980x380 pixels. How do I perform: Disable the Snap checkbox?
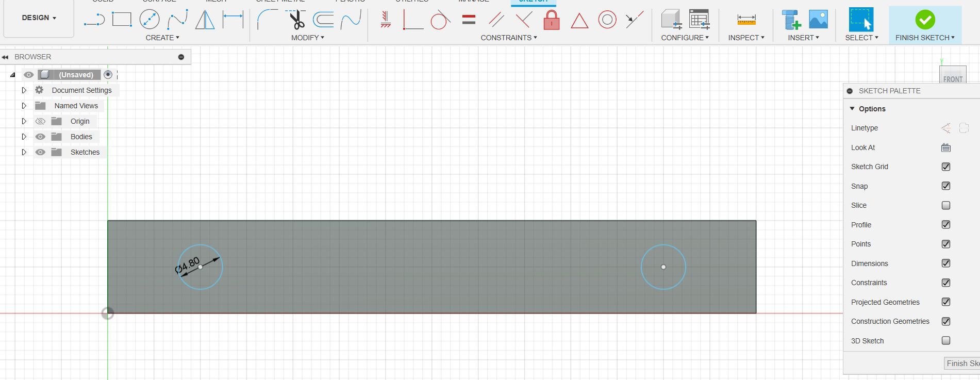pyautogui.click(x=946, y=186)
